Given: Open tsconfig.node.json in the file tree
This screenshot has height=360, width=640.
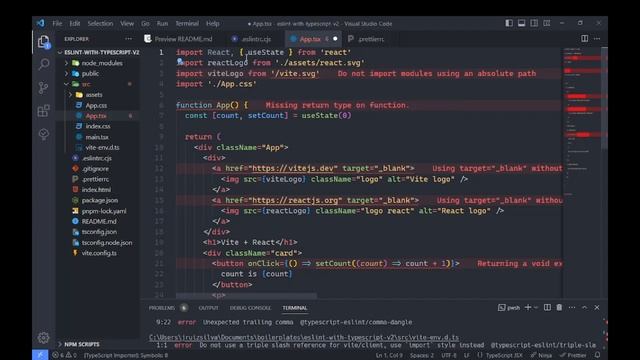Looking at the screenshot, I should 107,242.
